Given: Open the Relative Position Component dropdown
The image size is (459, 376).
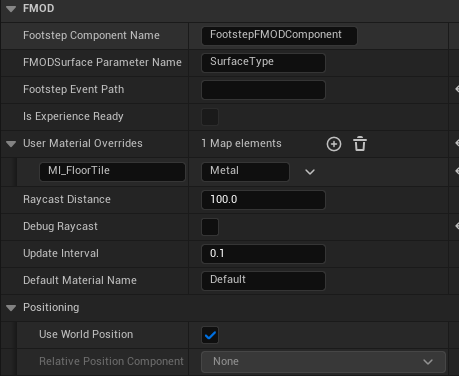Looking at the screenshot, I should [323, 362].
